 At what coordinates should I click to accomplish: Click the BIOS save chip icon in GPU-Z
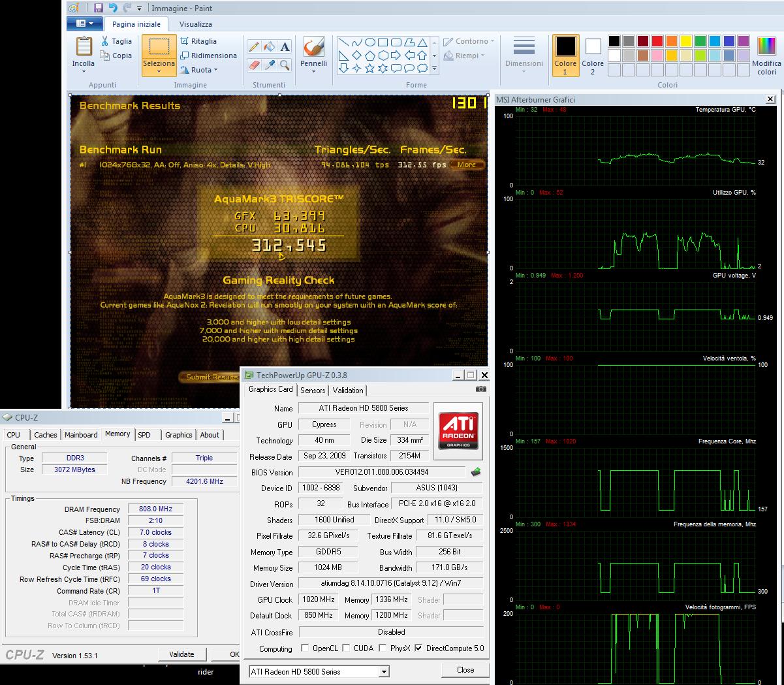(477, 472)
